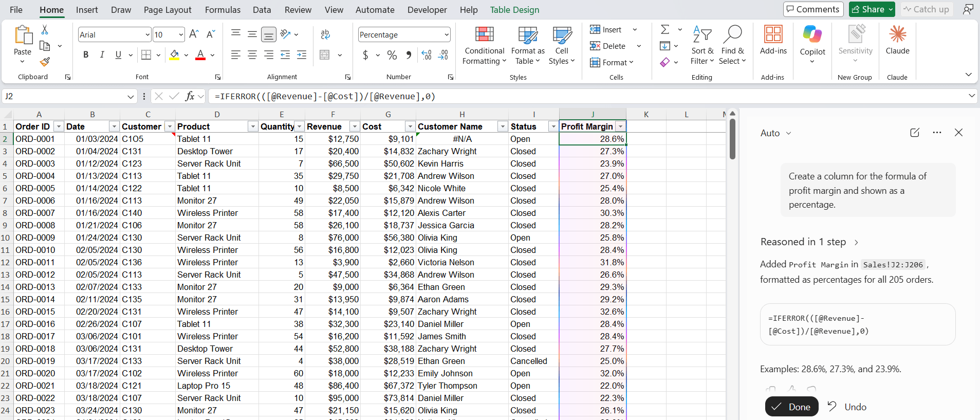Apply Comma Style format
The width and height of the screenshot is (980, 420).
pyautogui.click(x=409, y=55)
